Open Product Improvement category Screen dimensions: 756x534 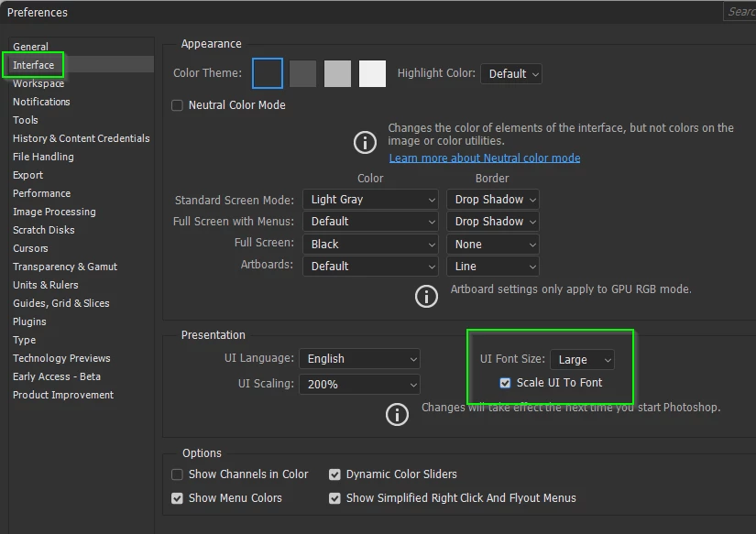point(63,395)
